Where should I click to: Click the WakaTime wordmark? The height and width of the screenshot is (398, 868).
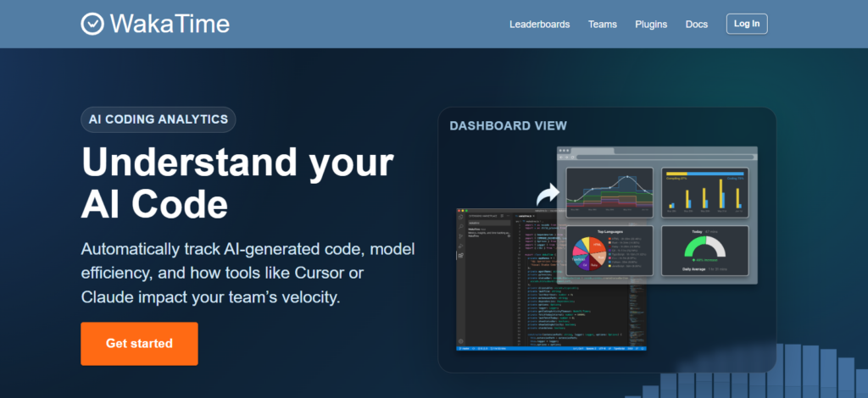click(170, 24)
